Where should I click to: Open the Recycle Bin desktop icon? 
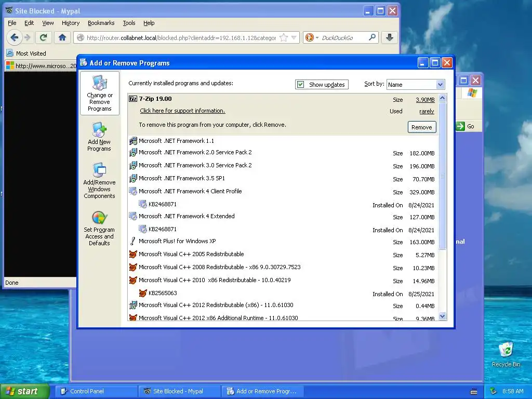coord(506,354)
